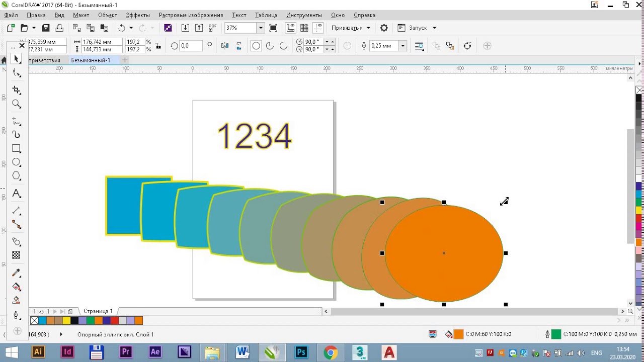Select the Pick tool in the toolbox
Screen dimensions: 644x362
click(16, 59)
